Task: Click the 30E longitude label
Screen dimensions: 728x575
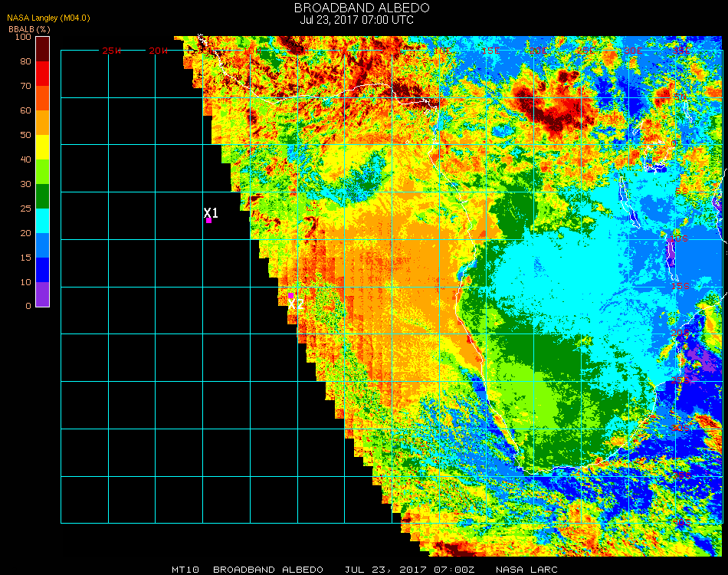Action: (x=633, y=51)
